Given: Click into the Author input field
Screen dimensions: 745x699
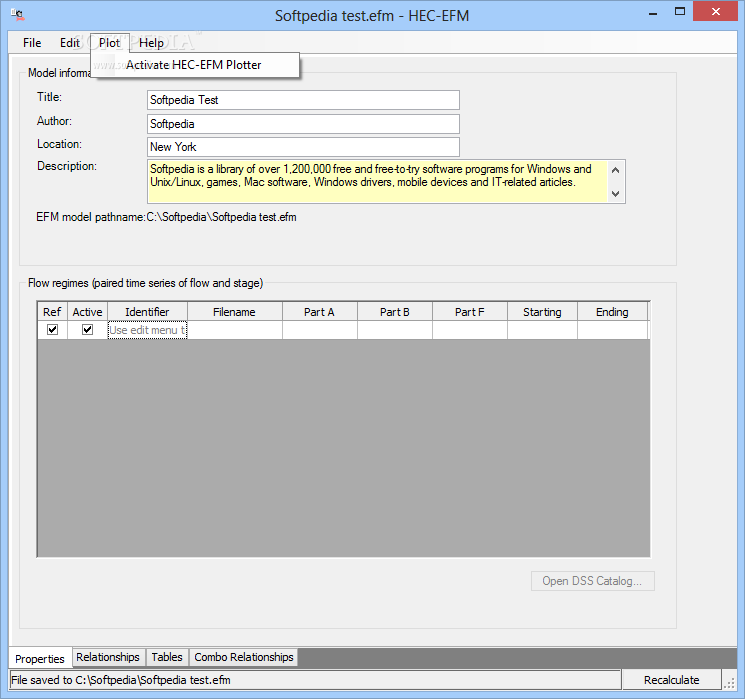Looking at the screenshot, I should coord(303,124).
